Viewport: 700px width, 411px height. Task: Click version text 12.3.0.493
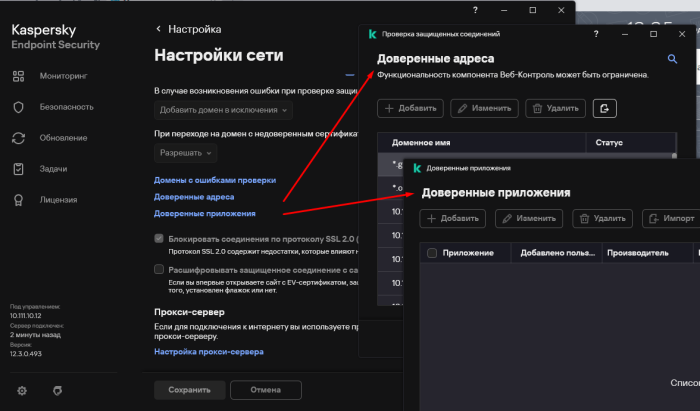26,354
